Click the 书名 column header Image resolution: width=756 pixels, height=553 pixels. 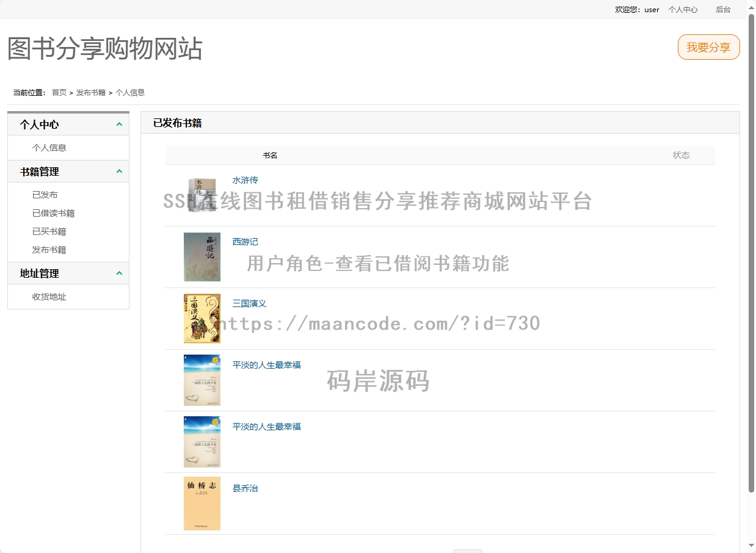[271, 156]
